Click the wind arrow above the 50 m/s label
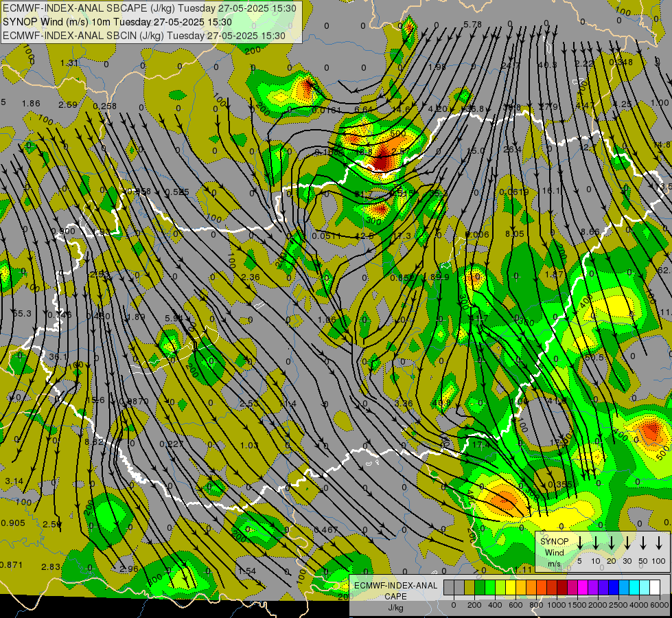 click(x=643, y=543)
